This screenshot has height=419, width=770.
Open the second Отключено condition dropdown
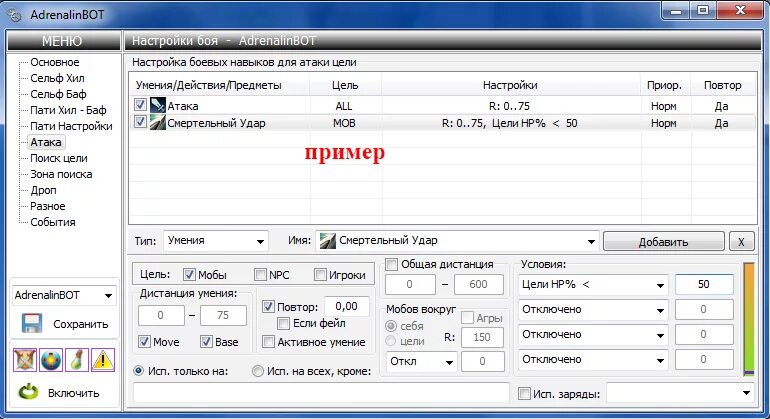593,310
